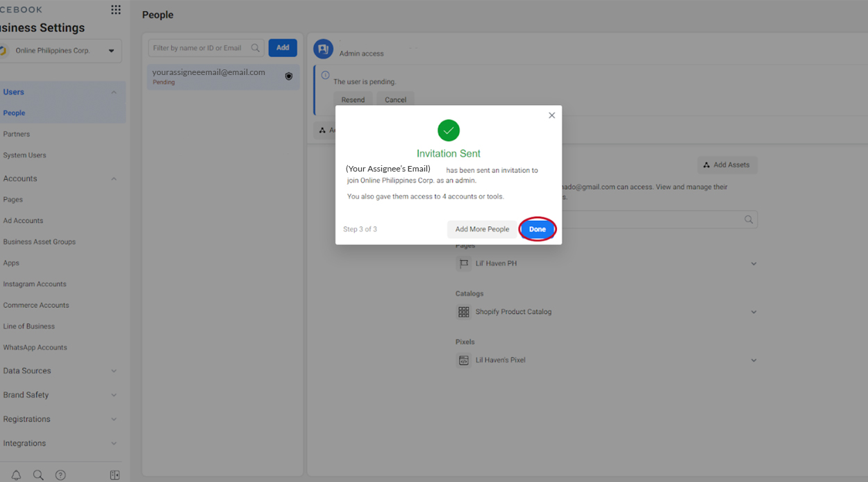This screenshot has width=868, height=482.
Task: Open Instagram Accounts in the sidebar
Action: [35, 284]
